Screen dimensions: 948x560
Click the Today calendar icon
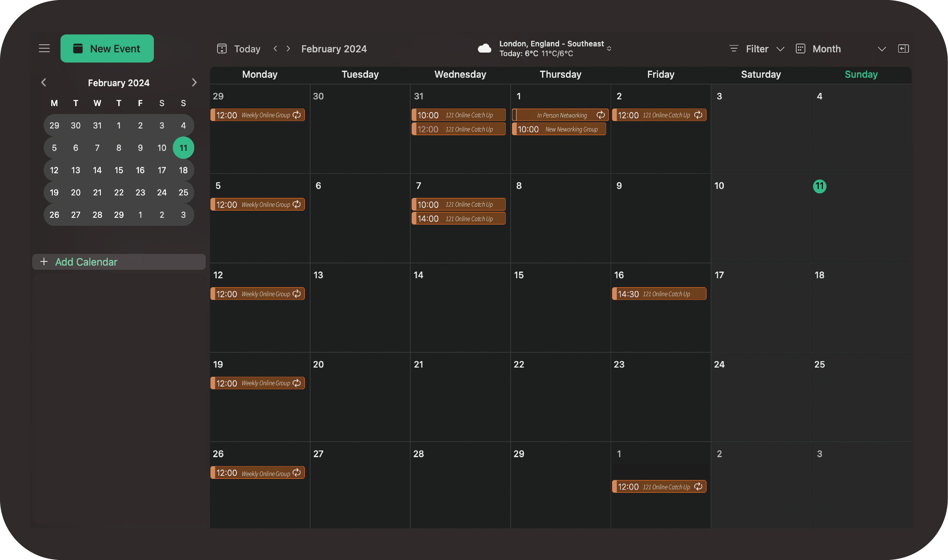[x=222, y=49]
